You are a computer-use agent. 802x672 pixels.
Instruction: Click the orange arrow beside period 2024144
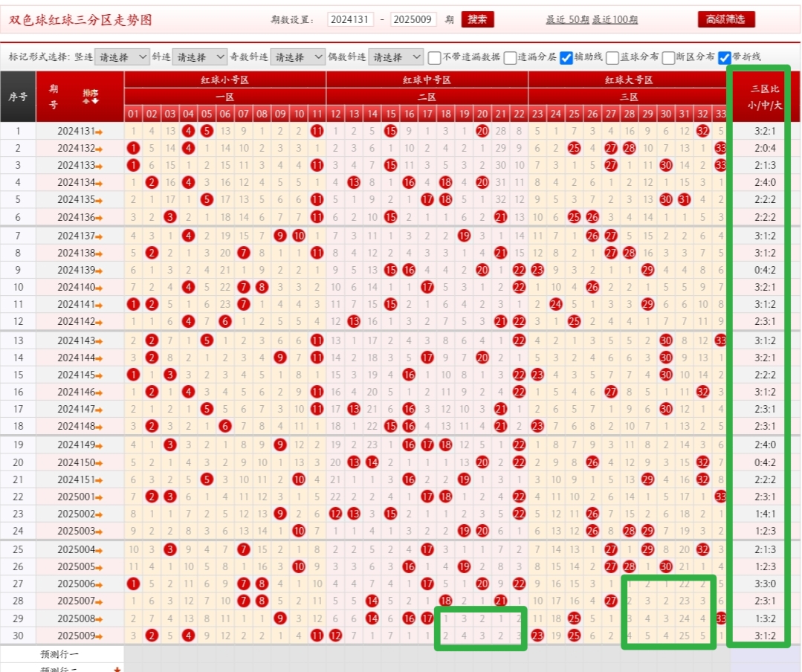tap(99, 358)
